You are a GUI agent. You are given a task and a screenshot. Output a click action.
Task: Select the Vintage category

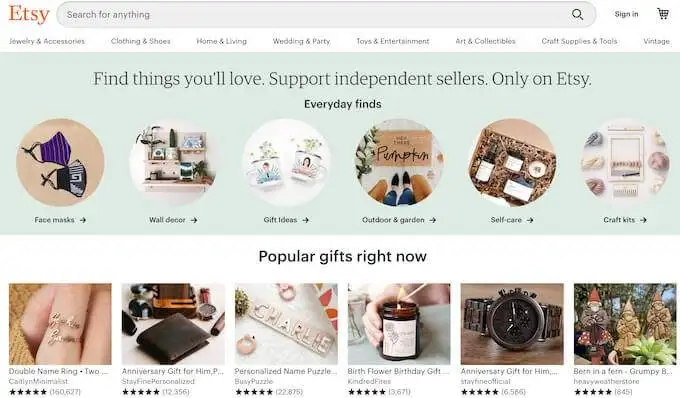click(657, 41)
